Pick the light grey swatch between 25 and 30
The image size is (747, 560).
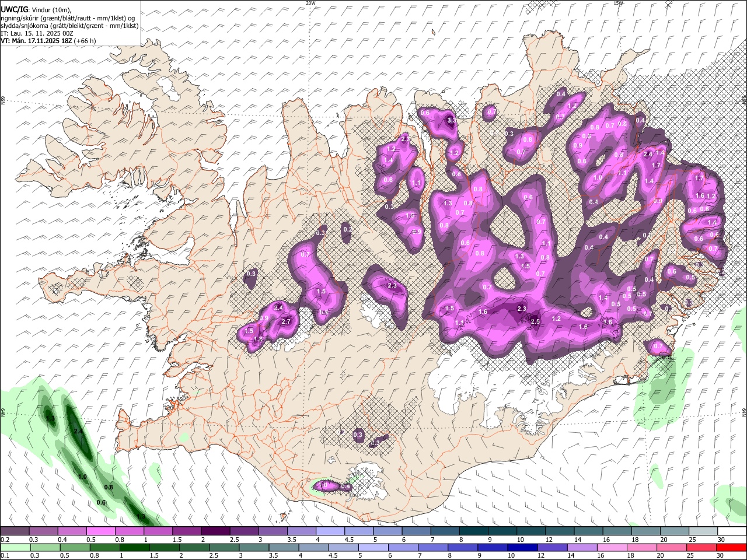coord(703,531)
